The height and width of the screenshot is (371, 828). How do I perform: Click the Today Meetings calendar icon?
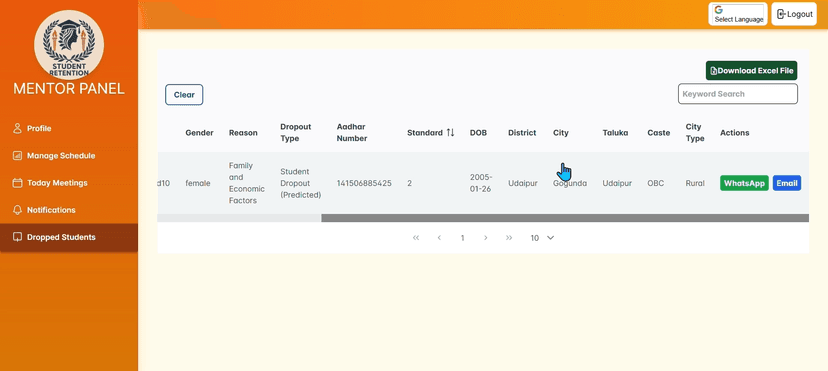coord(17,183)
